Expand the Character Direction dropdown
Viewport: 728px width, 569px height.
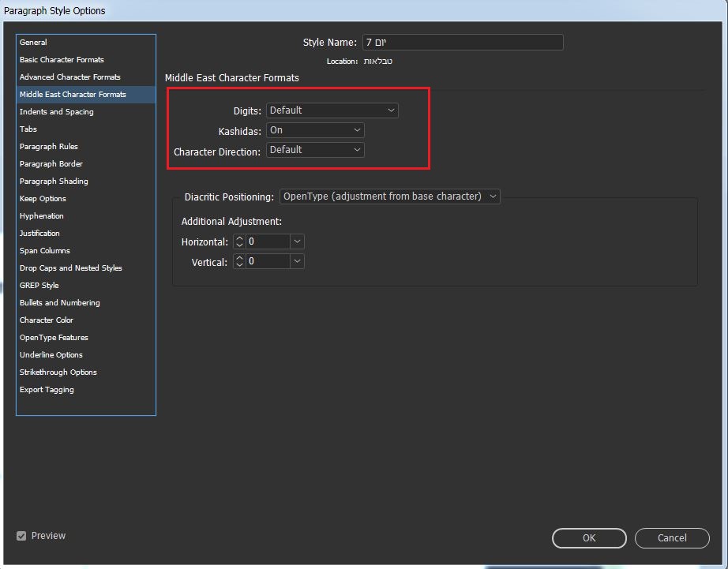click(315, 150)
